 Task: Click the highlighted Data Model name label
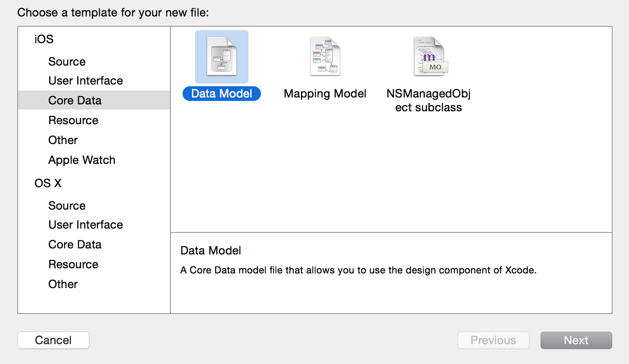221,94
